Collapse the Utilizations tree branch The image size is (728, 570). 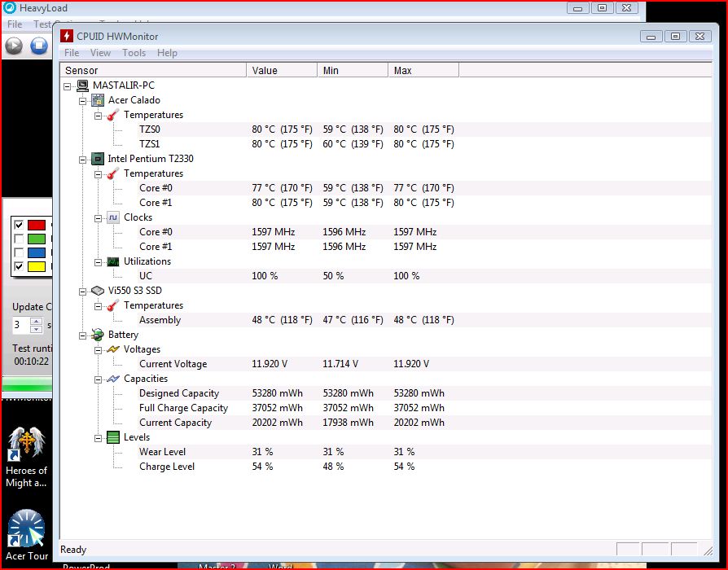[x=98, y=261]
